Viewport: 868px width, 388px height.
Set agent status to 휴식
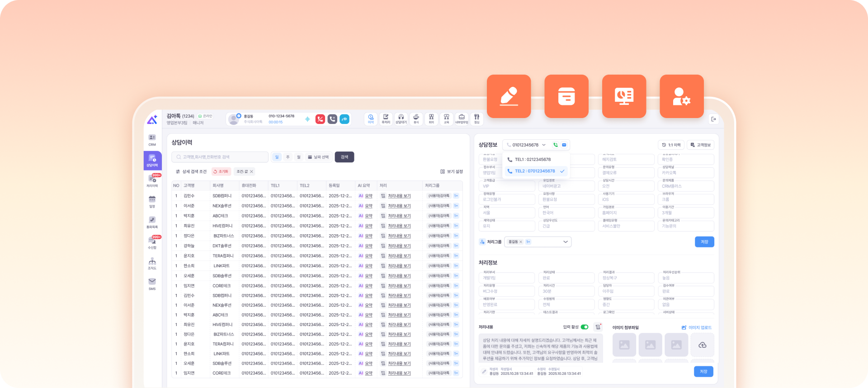(x=416, y=119)
